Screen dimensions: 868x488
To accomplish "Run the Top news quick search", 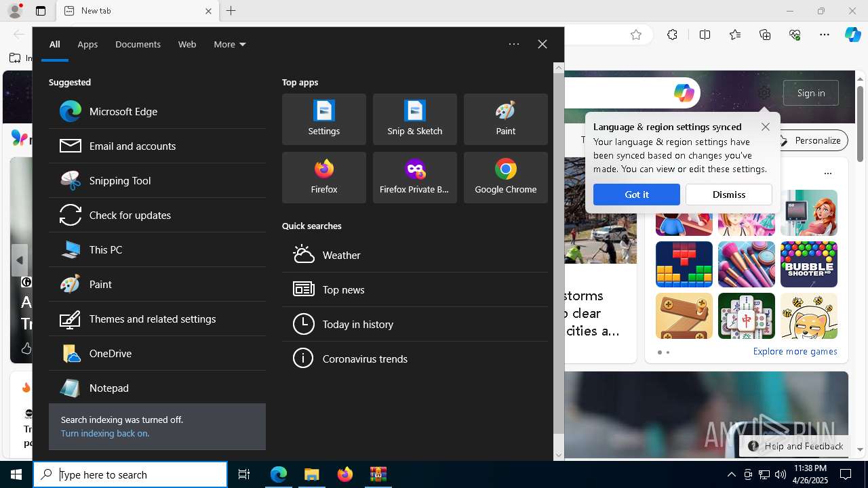I will (415, 289).
